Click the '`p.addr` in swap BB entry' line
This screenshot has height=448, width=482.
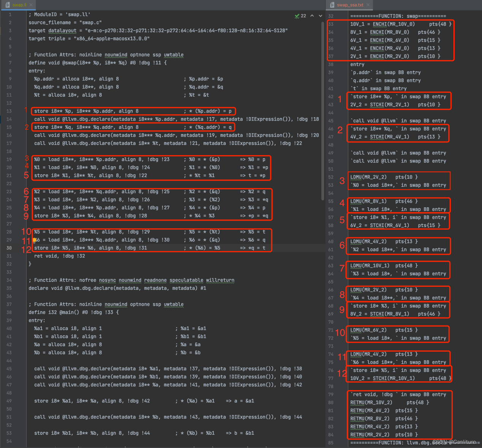click(x=385, y=72)
